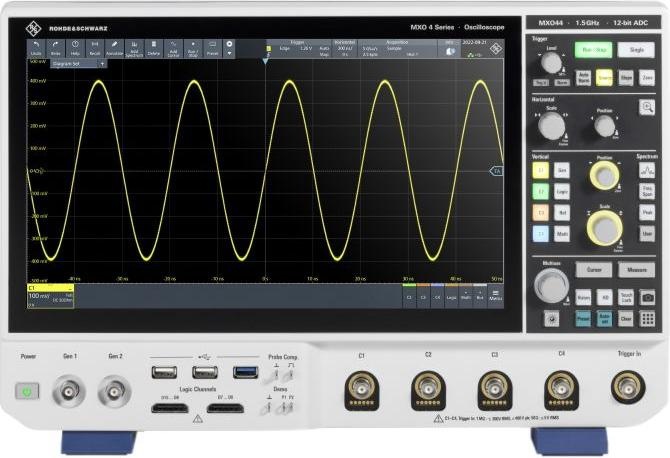This screenshot has height=458, width=670.
Task: Toggle the Math button
Action: point(561,234)
